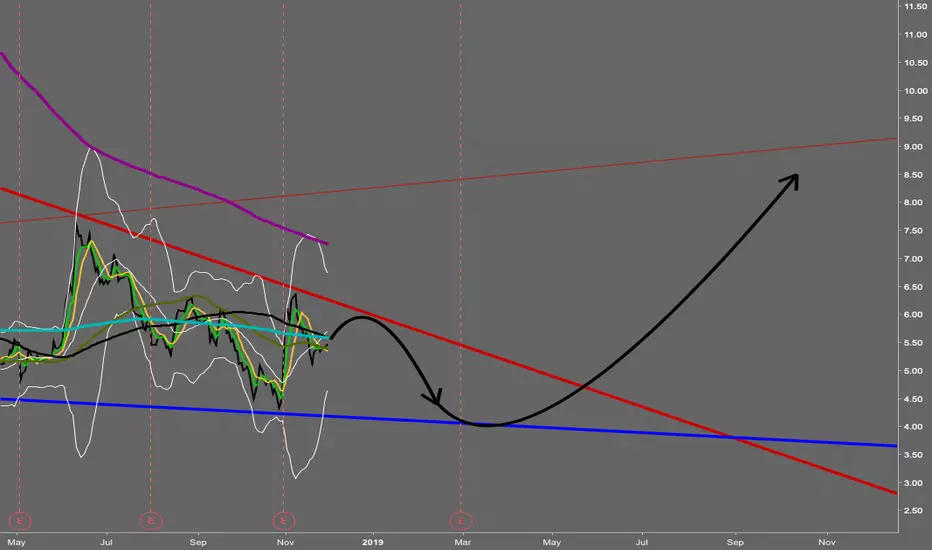This screenshot has height=550, width=932.
Task: Click the 5.00 price axis label
Action: coord(914,370)
